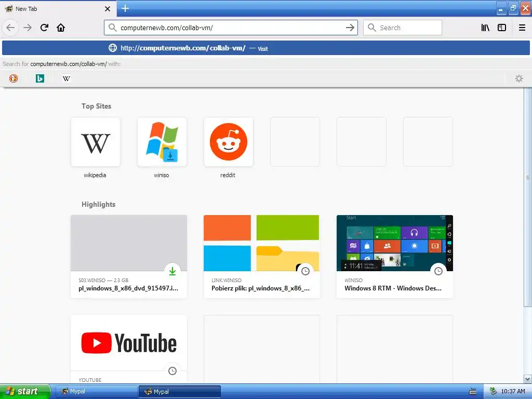Viewport: 532px width, 399px height.
Task: Search with Wikipedia engine icon
Action: (66, 78)
